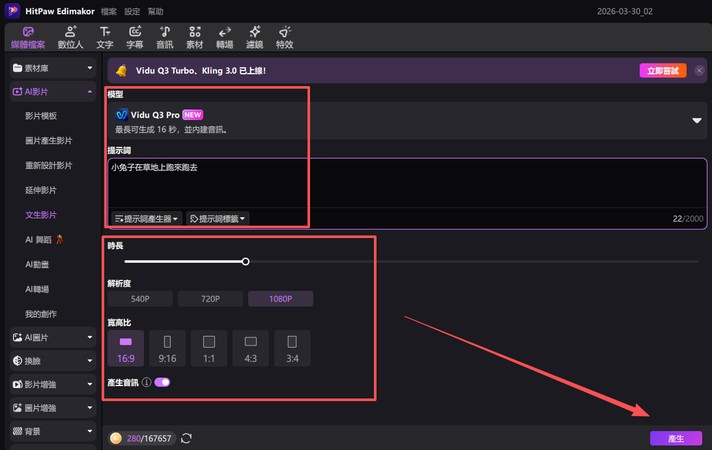Image resolution: width=712 pixels, height=450 pixels.
Task: Open the 素材 assets tool
Action: coord(195,38)
